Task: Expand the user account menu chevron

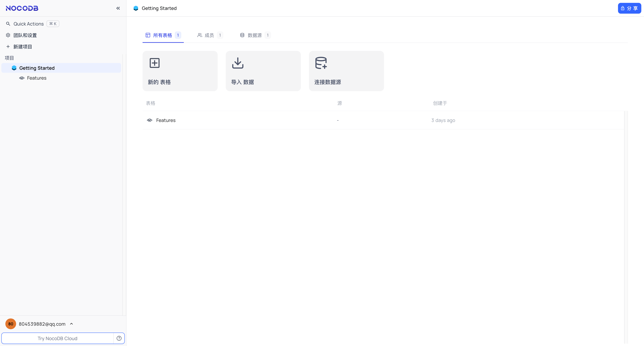Action: click(x=71, y=324)
